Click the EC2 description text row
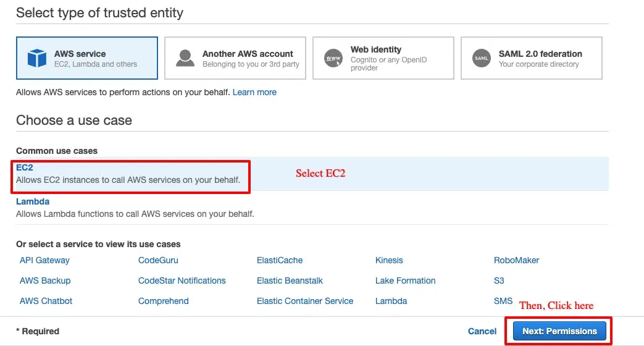 [x=128, y=180]
